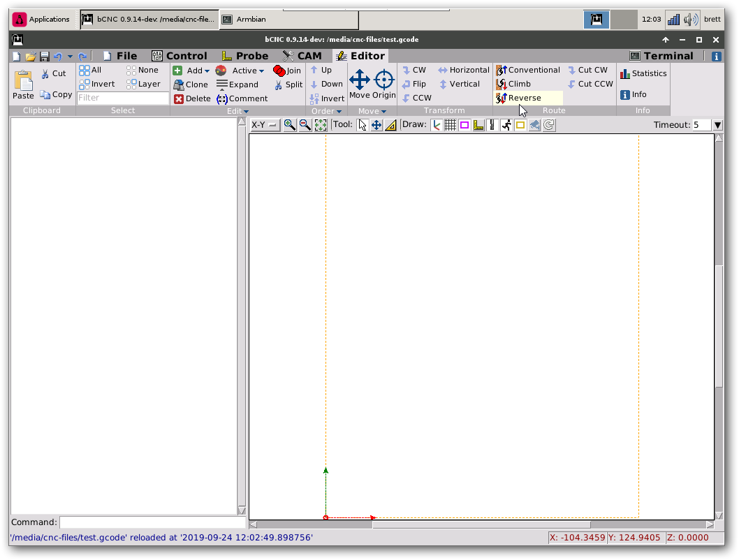Open file using folder icon
739x560 pixels.
coord(31,57)
